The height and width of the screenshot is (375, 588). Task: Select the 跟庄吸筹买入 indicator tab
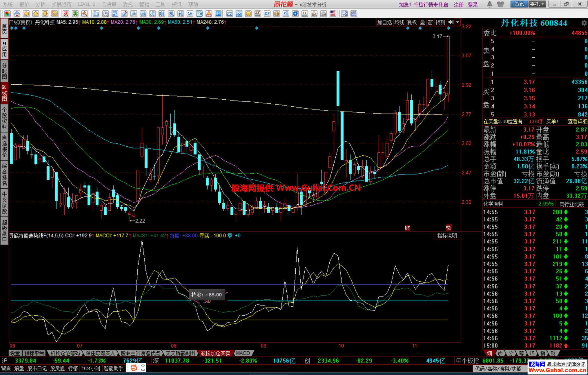(x=100, y=353)
